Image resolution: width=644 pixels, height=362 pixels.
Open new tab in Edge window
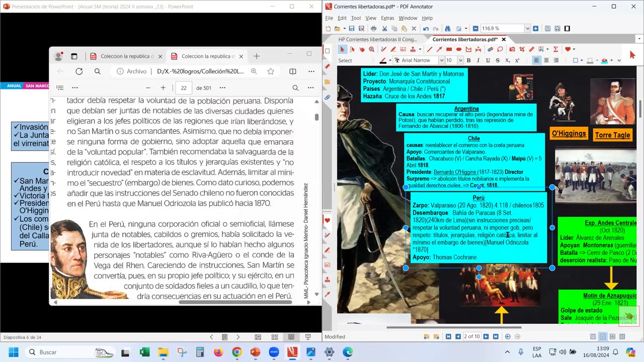pyautogui.click(x=257, y=56)
